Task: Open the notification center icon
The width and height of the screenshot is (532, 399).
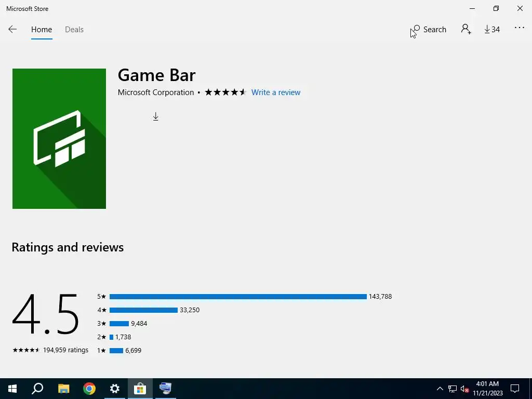Action: (x=515, y=389)
